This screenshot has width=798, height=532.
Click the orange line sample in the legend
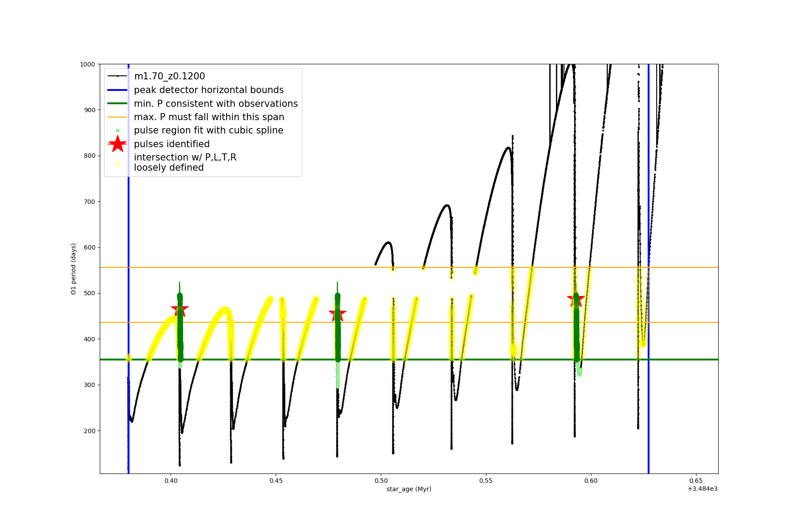click(117, 117)
